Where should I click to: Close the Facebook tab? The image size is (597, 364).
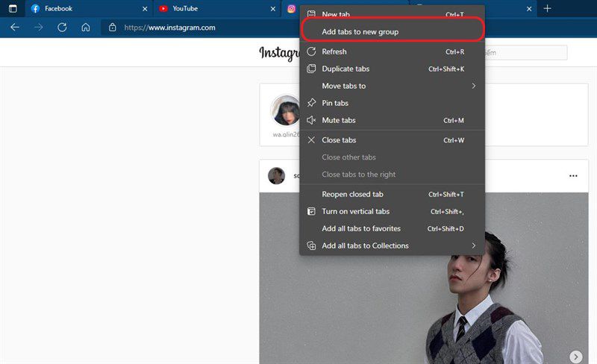pos(145,9)
